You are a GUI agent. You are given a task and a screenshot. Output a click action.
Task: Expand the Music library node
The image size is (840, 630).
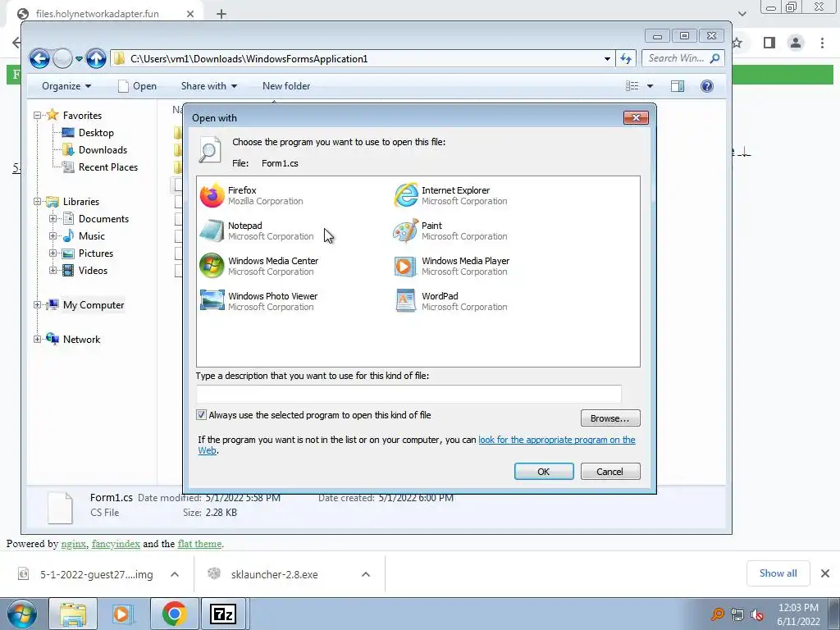[x=52, y=235]
